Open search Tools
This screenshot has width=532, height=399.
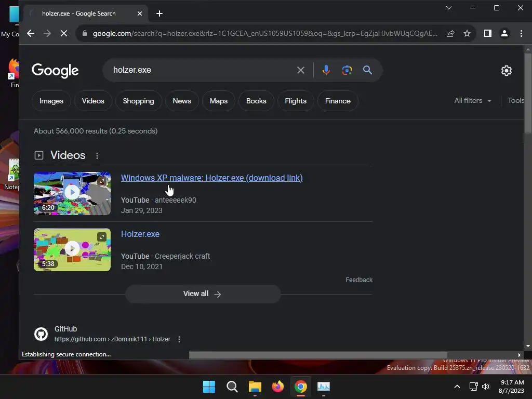[x=516, y=100]
